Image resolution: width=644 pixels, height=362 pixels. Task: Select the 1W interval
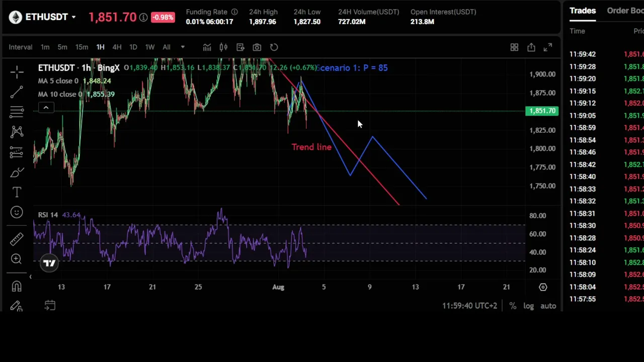coord(149,47)
